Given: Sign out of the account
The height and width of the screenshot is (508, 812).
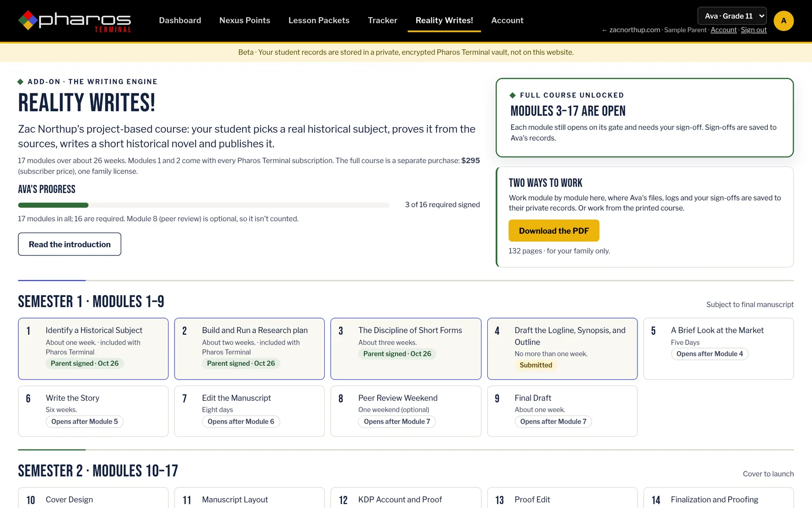Looking at the screenshot, I should coord(754,30).
